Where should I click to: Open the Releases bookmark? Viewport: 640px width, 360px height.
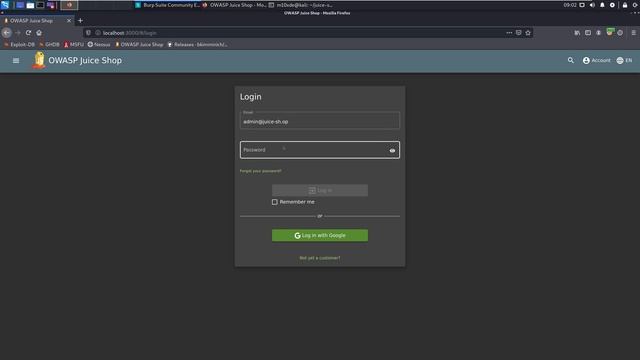(x=198, y=44)
